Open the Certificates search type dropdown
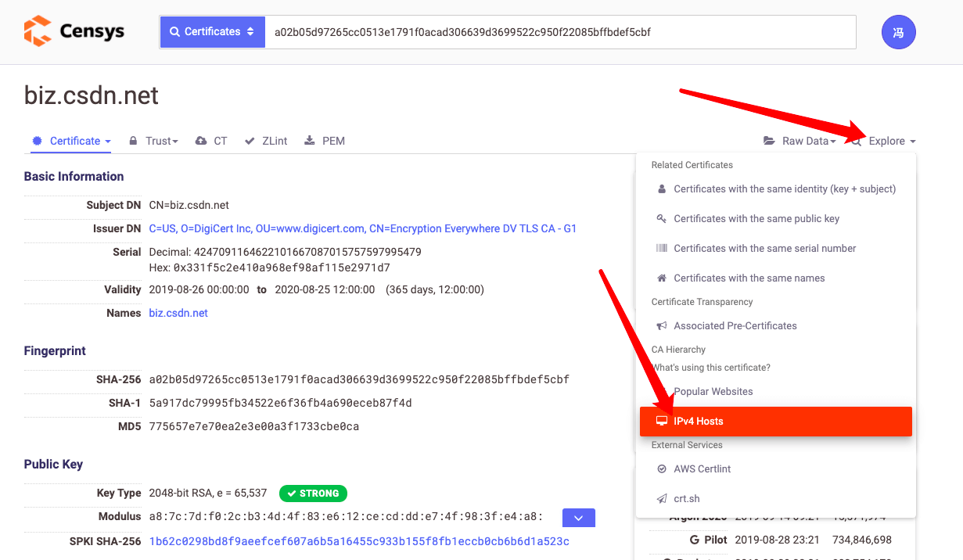Viewport: 963px width, 560px height. tap(212, 32)
